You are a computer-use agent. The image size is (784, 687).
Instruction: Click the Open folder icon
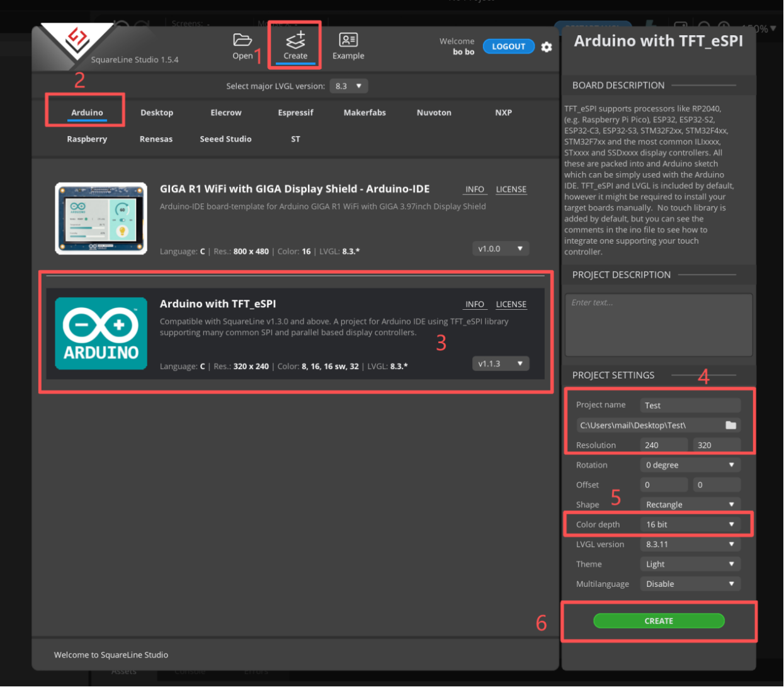(242, 40)
